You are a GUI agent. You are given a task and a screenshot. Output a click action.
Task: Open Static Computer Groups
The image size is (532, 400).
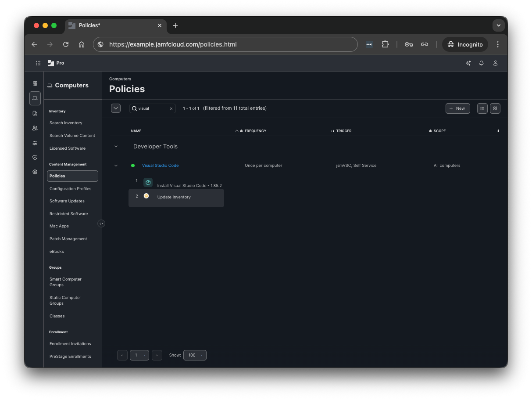click(x=65, y=300)
